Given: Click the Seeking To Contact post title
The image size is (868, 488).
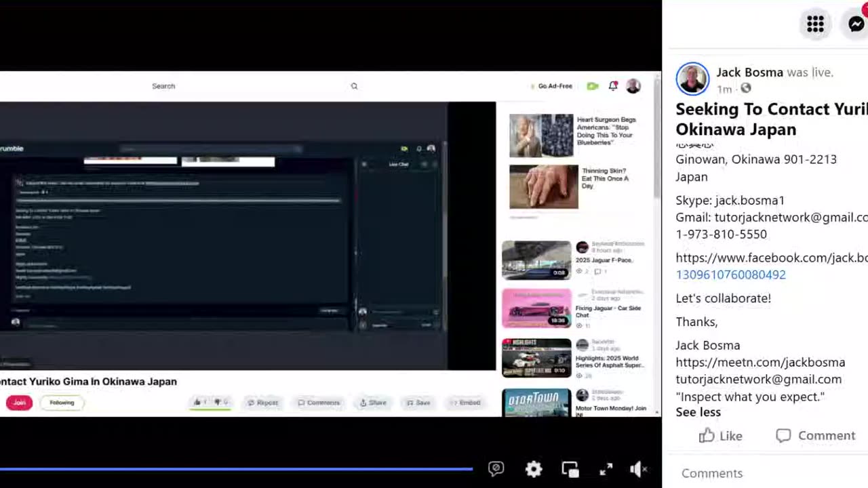Looking at the screenshot, I should pyautogui.click(x=772, y=119).
